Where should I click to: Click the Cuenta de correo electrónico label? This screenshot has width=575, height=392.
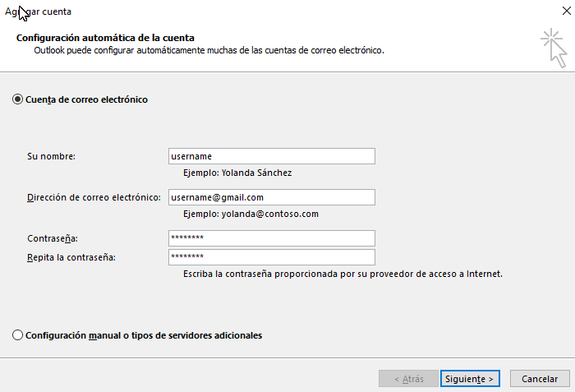(x=86, y=99)
